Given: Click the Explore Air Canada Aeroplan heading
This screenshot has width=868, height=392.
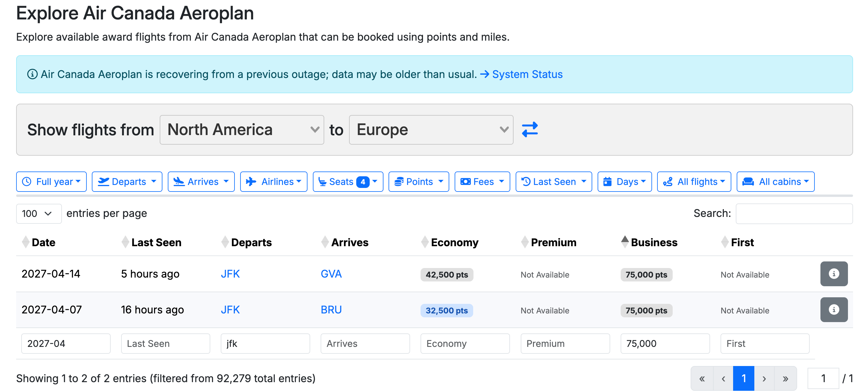Looking at the screenshot, I should (x=135, y=13).
